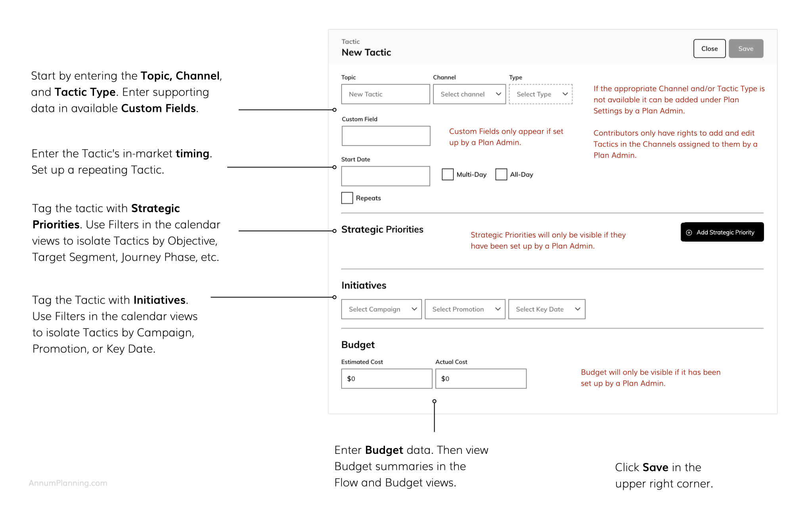Viewport: 812px width, 515px height.
Task: Select the Estimated Cost field
Action: (387, 379)
